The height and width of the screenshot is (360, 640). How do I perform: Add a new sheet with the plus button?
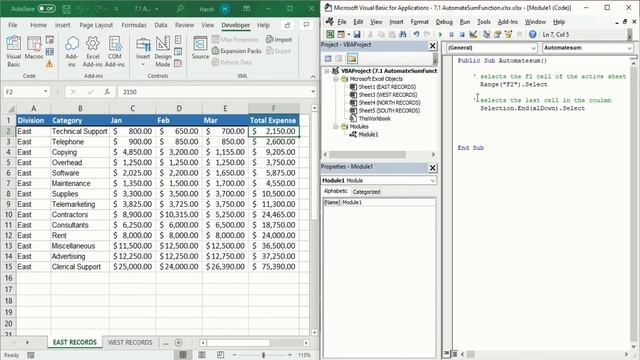click(x=178, y=342)
